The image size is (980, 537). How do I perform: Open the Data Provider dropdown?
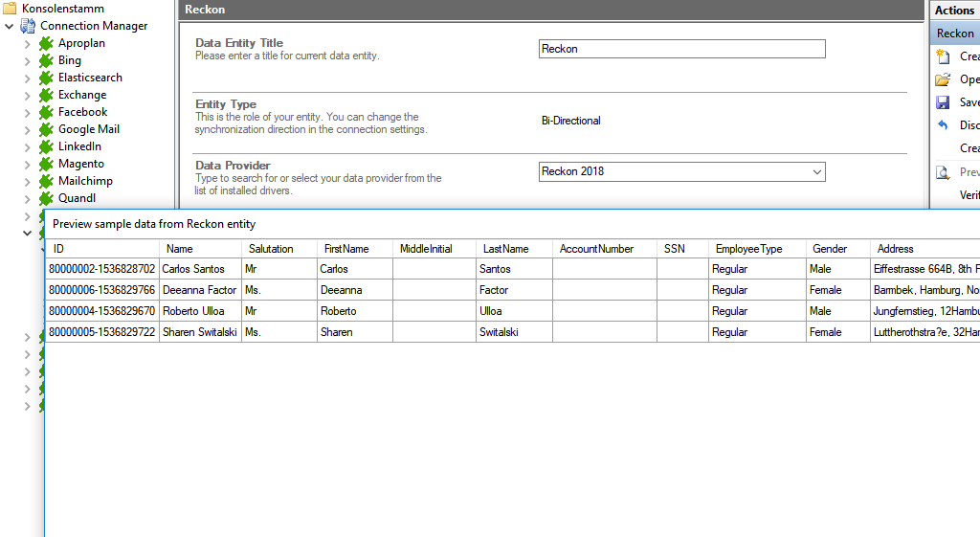point(816,171)
